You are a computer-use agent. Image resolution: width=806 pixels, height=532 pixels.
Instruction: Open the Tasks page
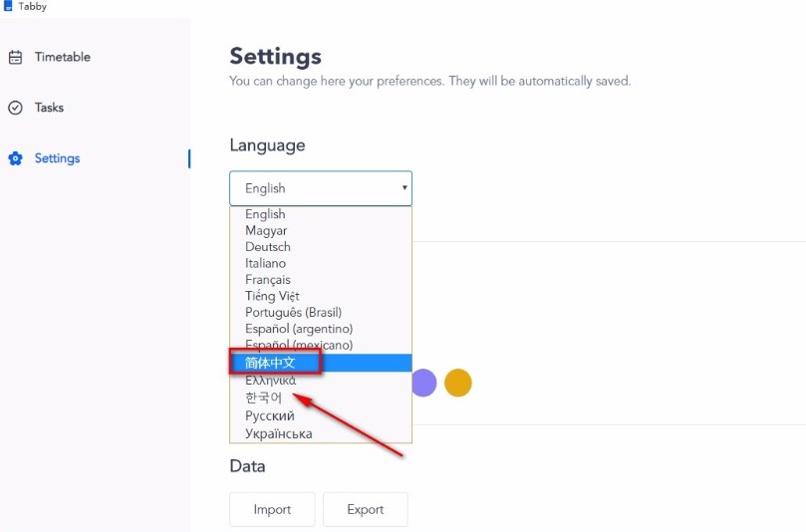pos(50,108)
